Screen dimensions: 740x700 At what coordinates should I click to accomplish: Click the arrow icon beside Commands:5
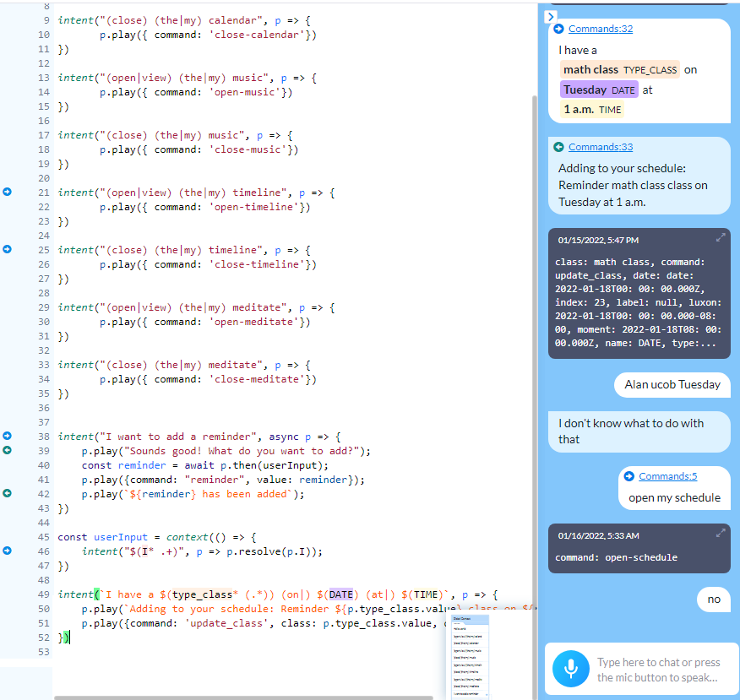pos(629,476)
